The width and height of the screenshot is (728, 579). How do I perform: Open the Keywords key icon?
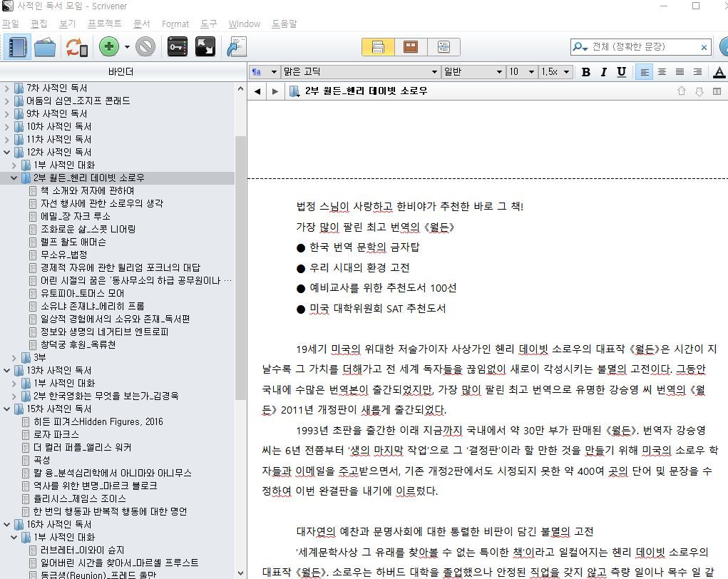(178, 47)
